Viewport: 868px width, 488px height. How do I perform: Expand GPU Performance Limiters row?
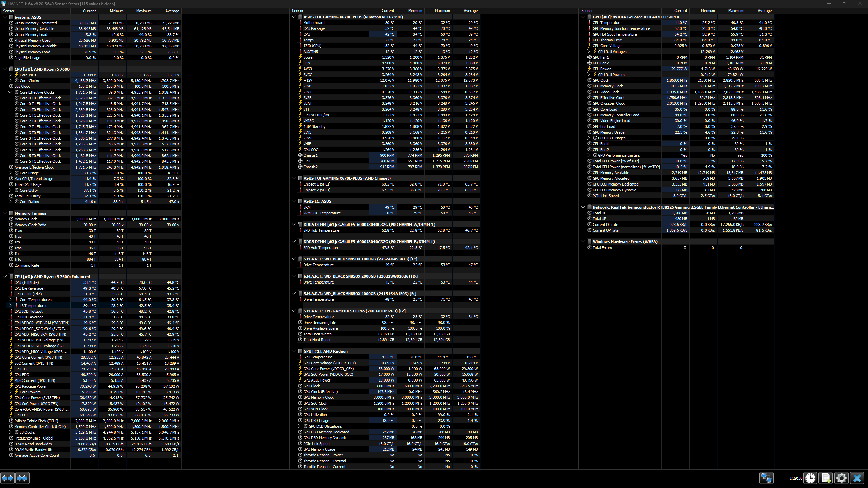click(589, 155)
